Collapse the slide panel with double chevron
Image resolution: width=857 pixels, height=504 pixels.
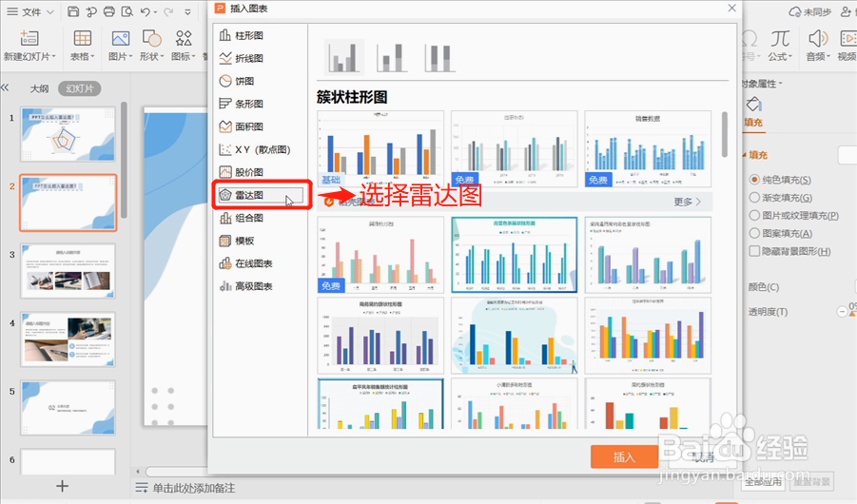[6, 87]
